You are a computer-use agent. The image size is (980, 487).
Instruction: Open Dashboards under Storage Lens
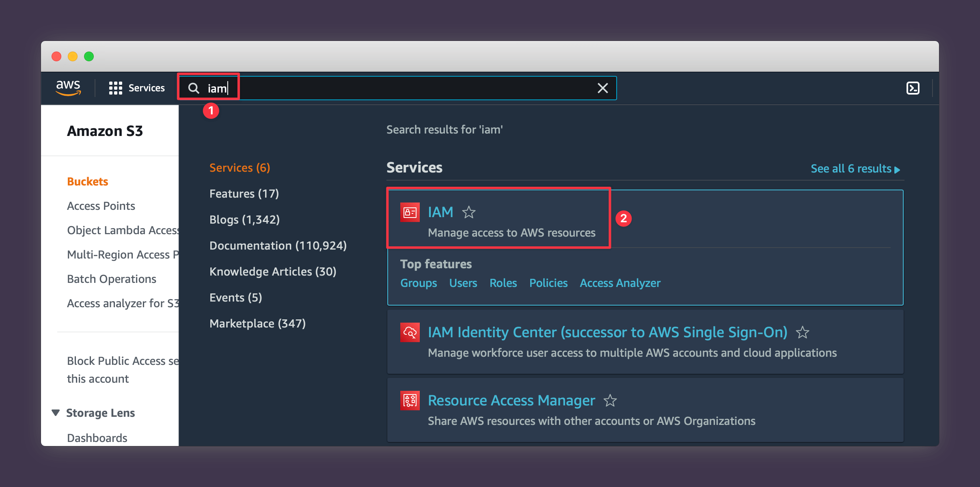click(x=97, y=438)
